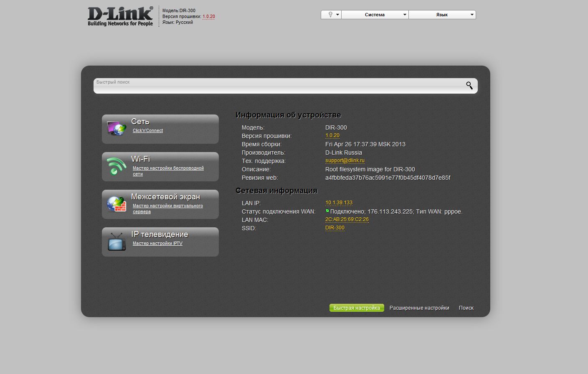The height and width of the screenshot is (374, 588).
Task: Click the magnifier search icon
Action: [x=469, y=85]
